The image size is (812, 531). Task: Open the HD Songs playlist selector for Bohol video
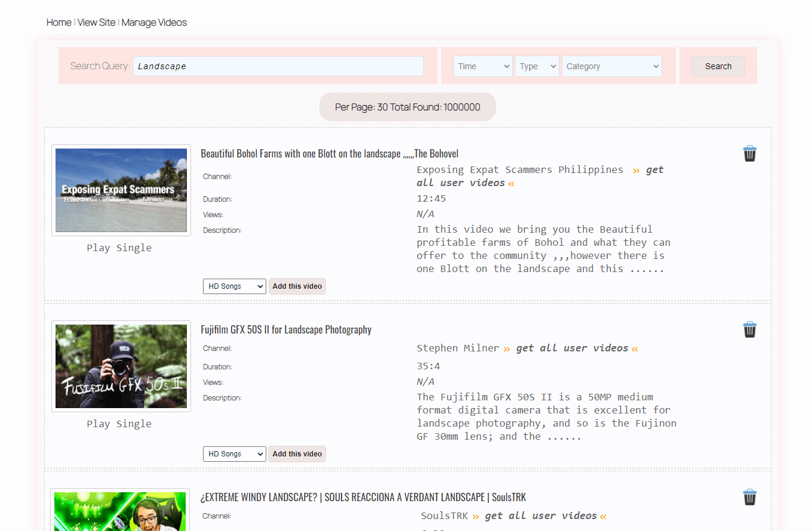coord(234,286)
